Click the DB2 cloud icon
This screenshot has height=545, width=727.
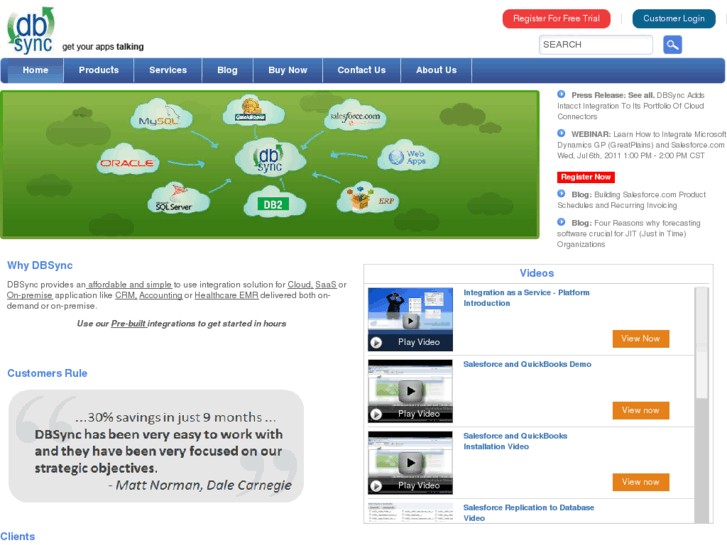(274, 203)
